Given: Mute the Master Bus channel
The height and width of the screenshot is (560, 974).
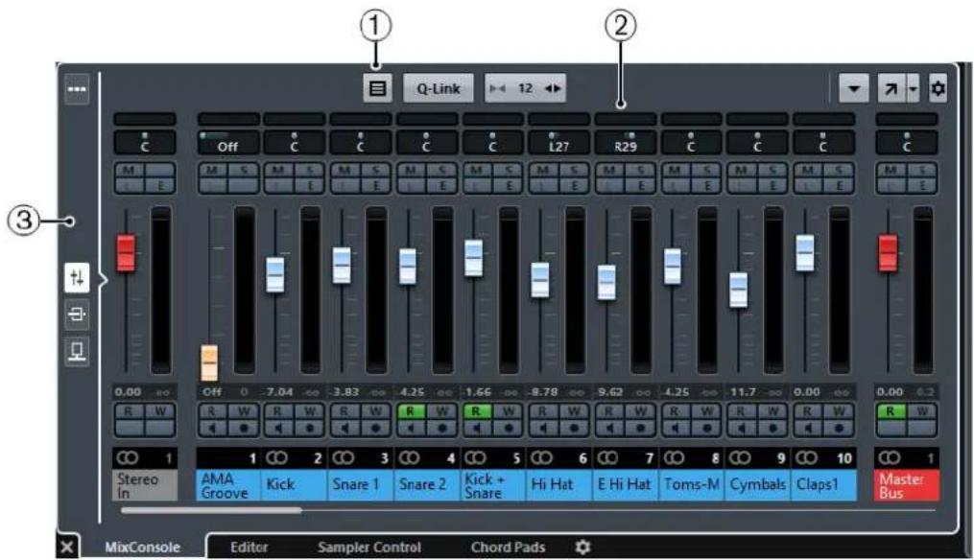Looking at the screenshot, I should pos(891,170).
